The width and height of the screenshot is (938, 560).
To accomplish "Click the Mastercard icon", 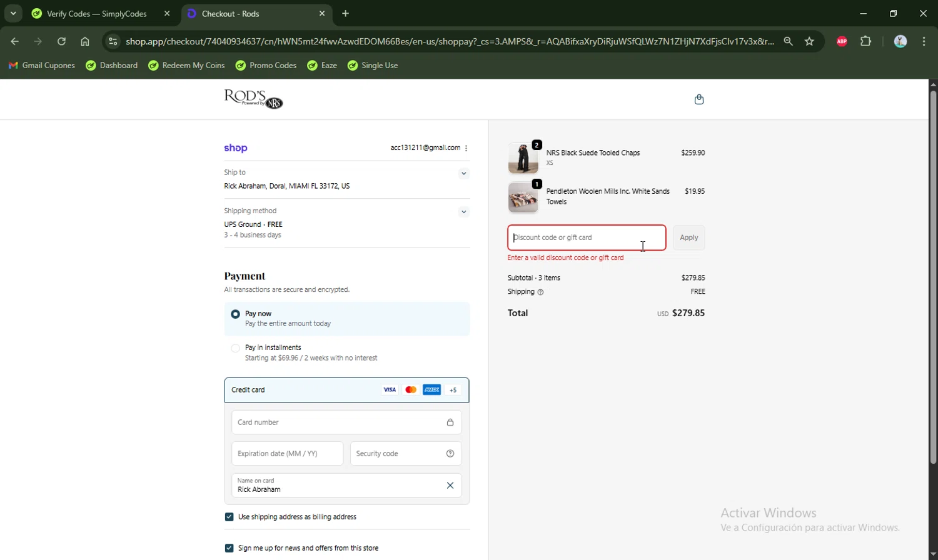I will click(411, 390).
